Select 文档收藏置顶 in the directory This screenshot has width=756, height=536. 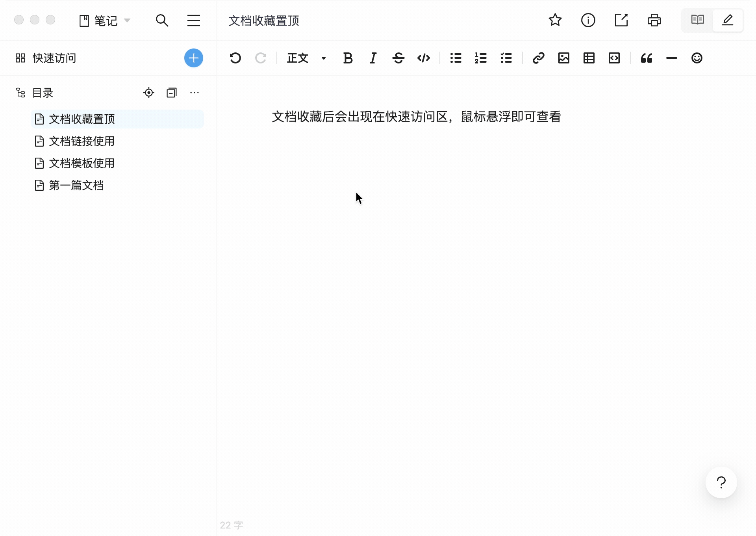[117, 119]
